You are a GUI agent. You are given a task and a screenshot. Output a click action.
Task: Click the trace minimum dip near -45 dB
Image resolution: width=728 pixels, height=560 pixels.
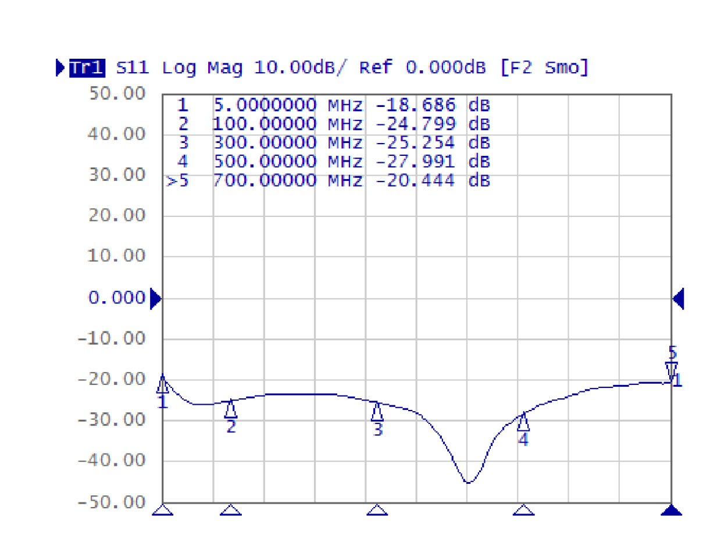469,482
